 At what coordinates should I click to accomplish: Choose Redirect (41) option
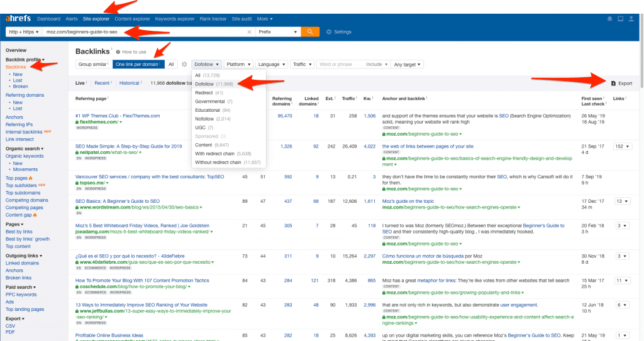coord(229,93)
